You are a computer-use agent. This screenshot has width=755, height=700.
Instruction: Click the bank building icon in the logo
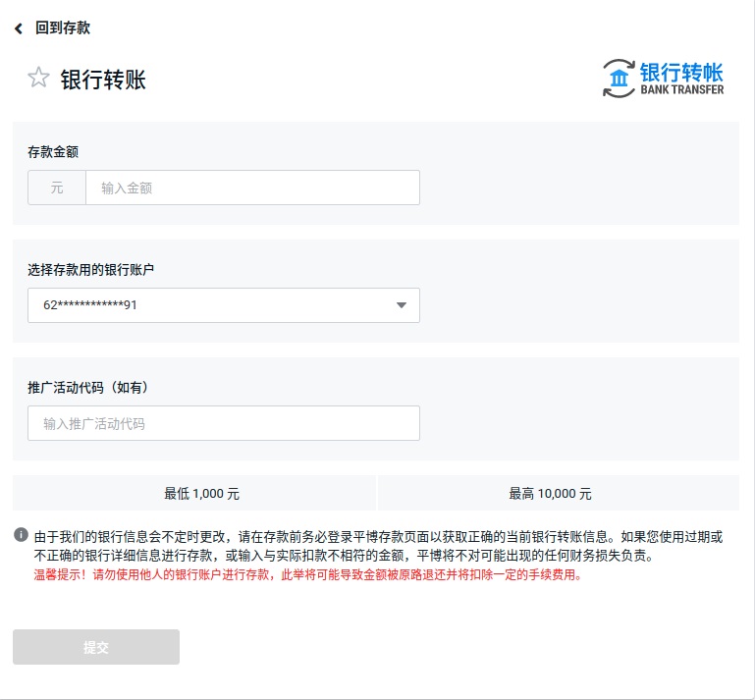(x=619, y=79)
